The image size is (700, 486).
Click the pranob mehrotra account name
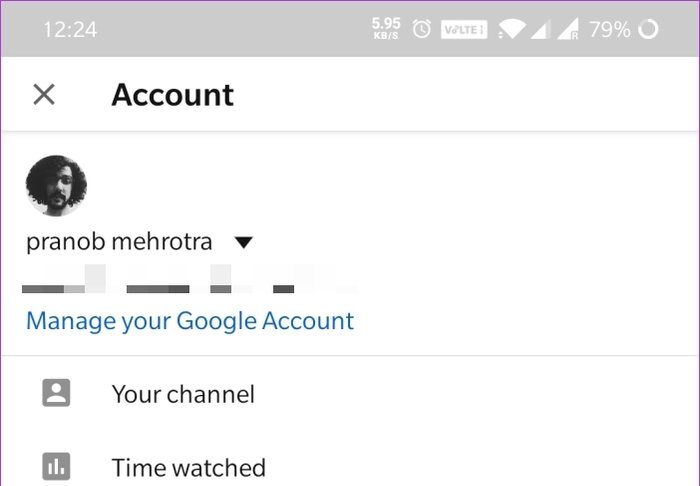pyautogui.click(x=119, y=242)
